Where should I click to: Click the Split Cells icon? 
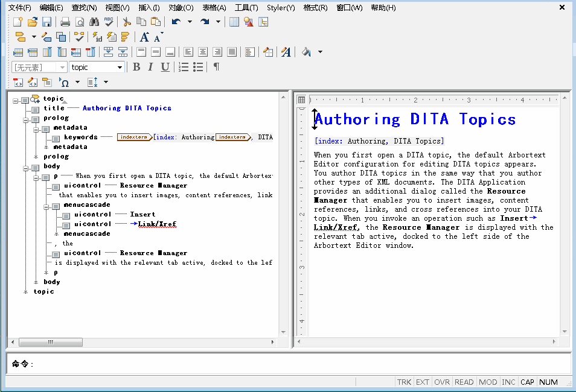(123, 52)
